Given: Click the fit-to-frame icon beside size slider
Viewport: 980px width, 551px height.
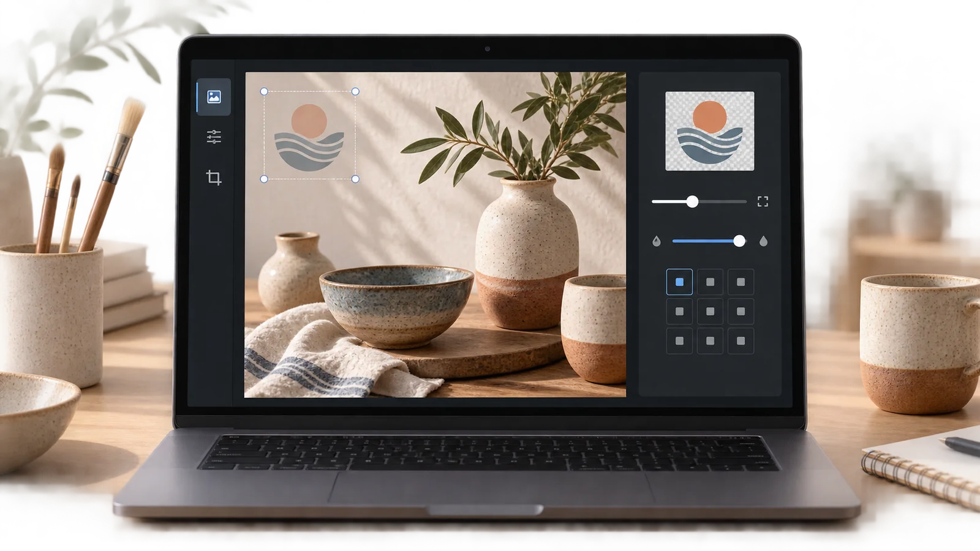Looking at the screenshot, I should pyautogui.click(x=763, y=201).
